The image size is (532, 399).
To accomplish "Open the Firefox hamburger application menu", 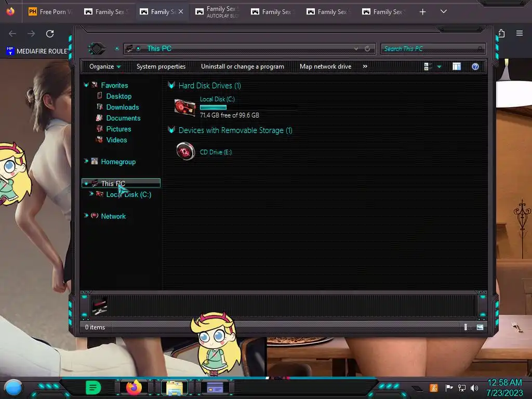I will [x=519, y=33].
